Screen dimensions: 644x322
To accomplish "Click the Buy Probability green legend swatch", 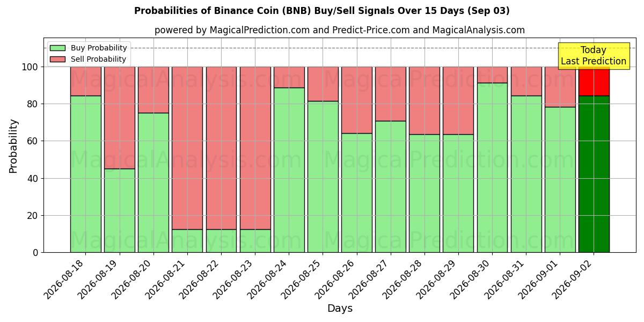I will click(x=57, y=48).
